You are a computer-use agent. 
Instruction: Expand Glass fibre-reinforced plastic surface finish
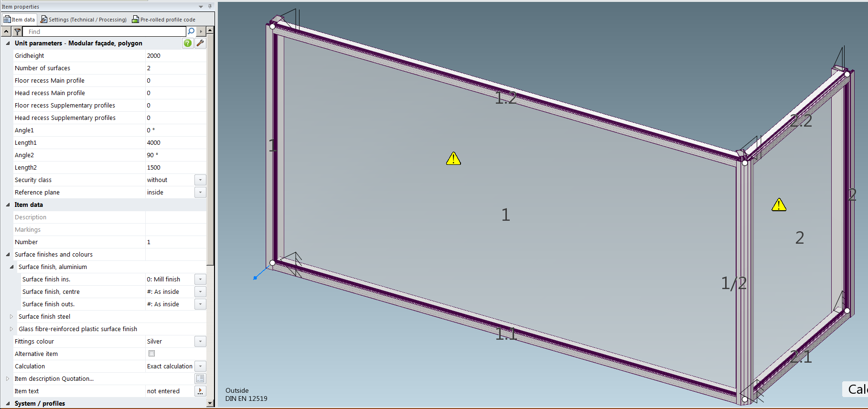(11, 329)
